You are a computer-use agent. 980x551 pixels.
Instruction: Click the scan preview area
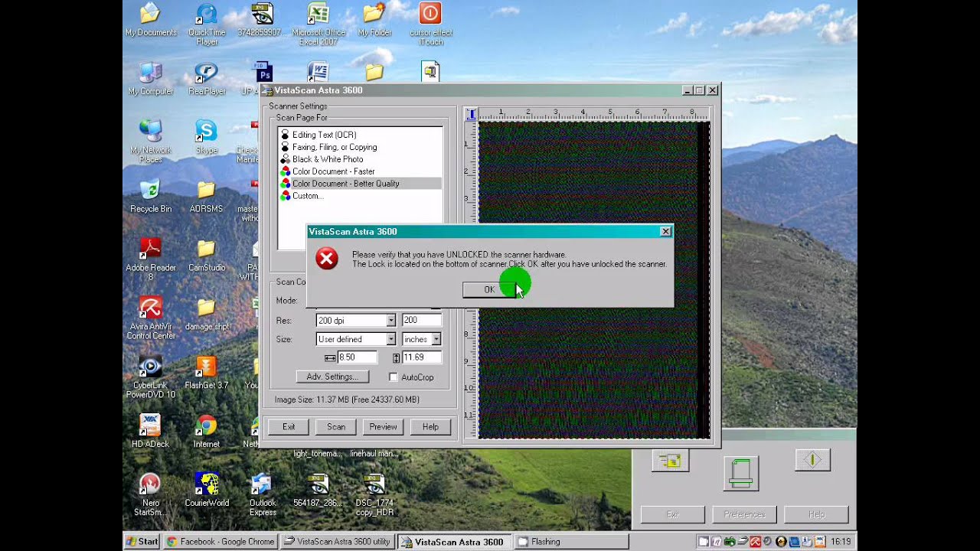(593, 280)
